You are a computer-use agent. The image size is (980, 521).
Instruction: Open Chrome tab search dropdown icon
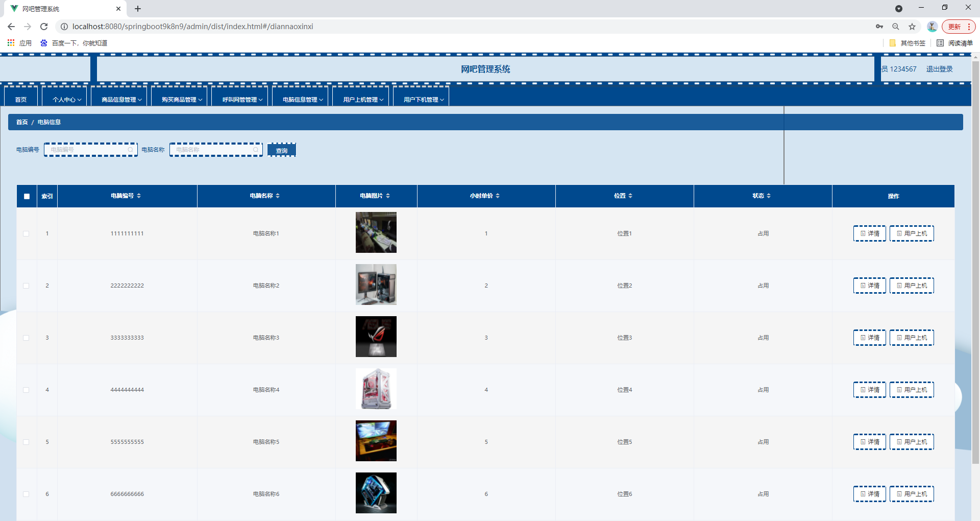[x=899, y=9]
